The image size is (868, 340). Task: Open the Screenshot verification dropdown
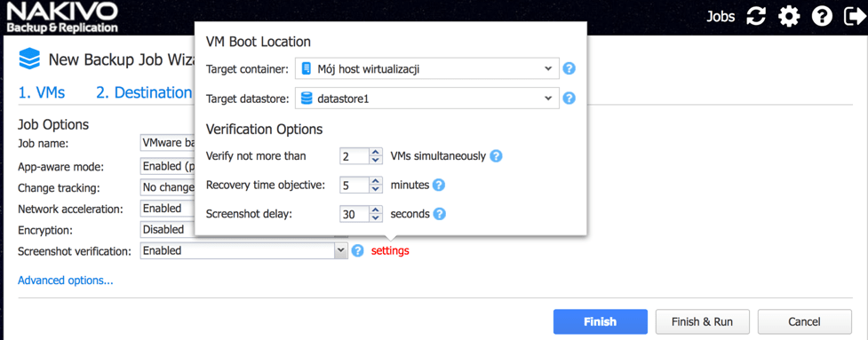click(244, 251)
